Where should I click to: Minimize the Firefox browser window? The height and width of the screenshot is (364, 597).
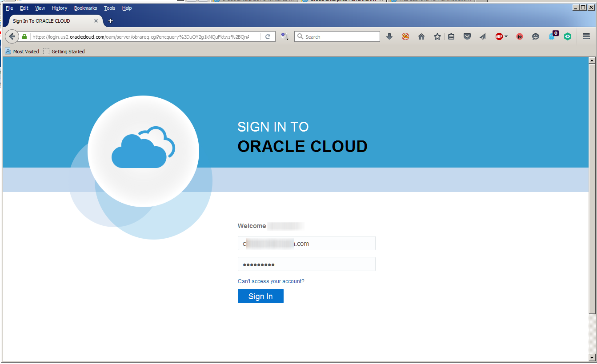(x=575, y=7)
